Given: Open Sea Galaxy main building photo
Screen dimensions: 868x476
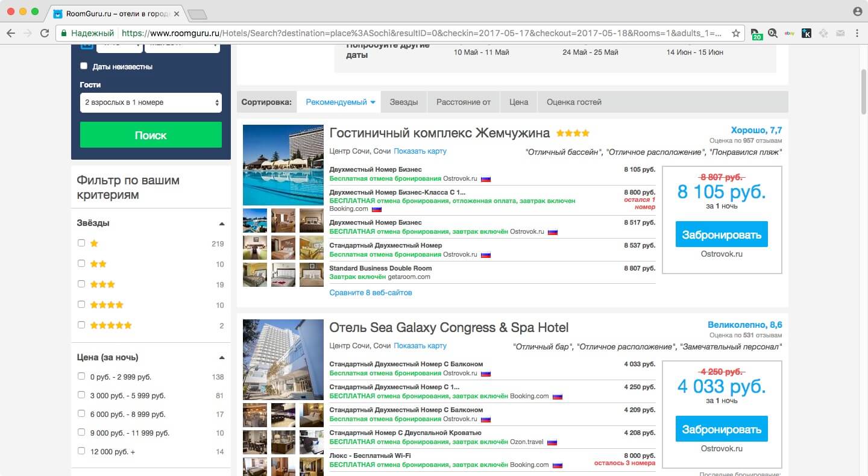Looking at the screenshot, I should coord(283,360).
